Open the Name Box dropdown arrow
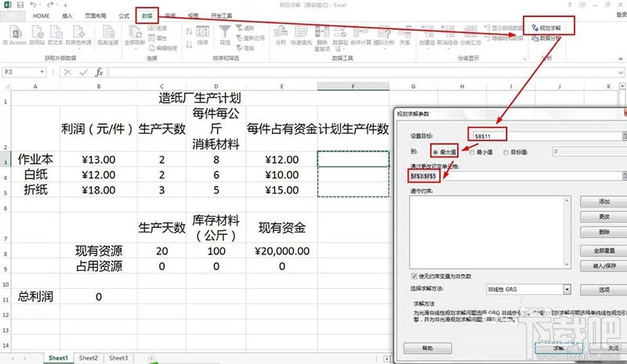627x364 pixels. pyautogui.click(x=42, y=72)
